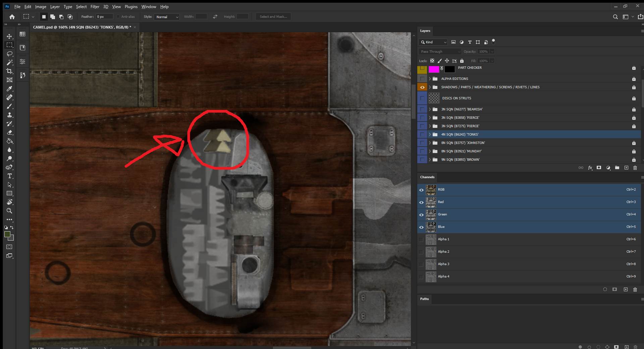Show the Alpha 1 channel
Screen dimensions: 644x349
pyautogui.click(x=421, y=240)
